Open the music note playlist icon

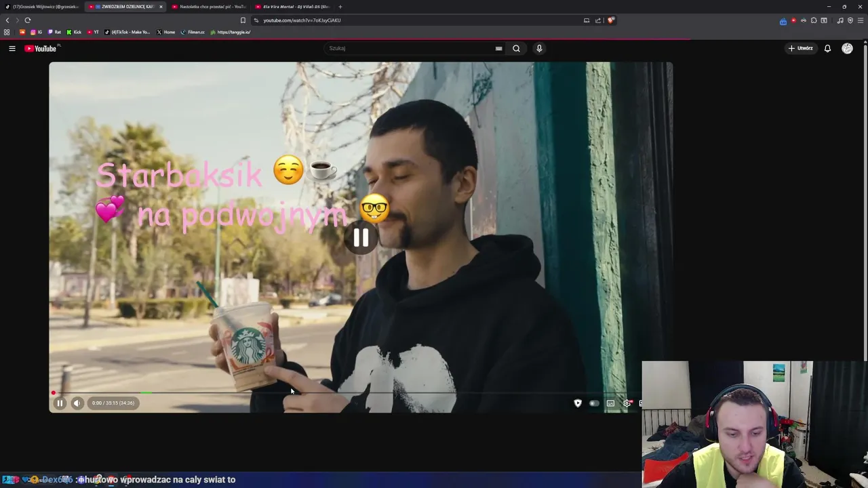(x=840, y=20)
